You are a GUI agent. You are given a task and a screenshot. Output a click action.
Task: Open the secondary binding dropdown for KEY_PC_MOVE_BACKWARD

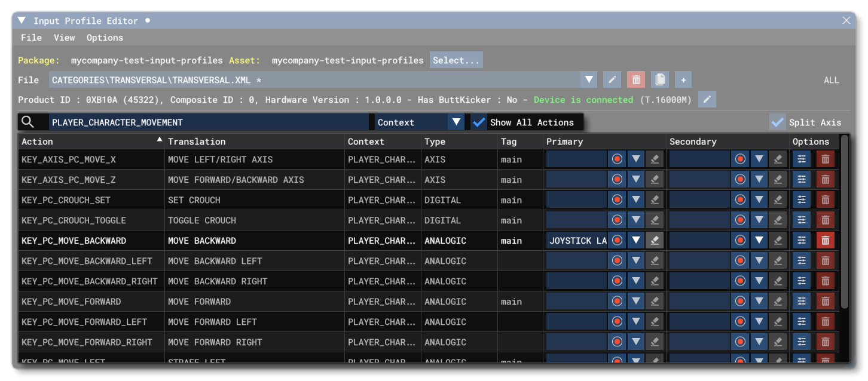(759, 240)
